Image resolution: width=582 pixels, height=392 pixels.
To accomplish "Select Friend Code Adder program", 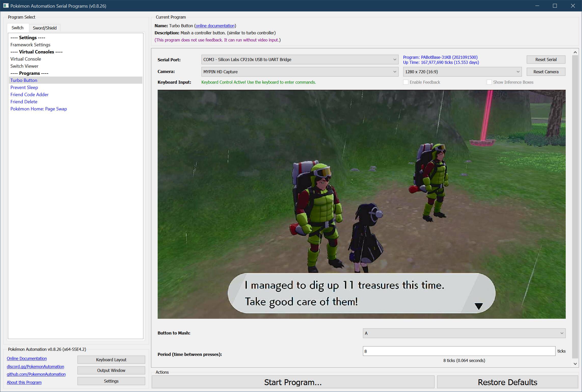I will click(x=30, y=94).
